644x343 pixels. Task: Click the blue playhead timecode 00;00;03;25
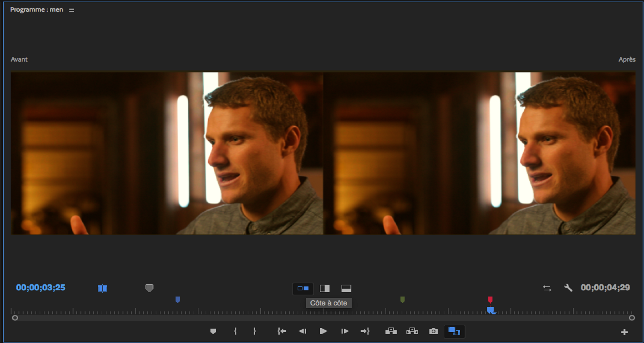(41, 288)
